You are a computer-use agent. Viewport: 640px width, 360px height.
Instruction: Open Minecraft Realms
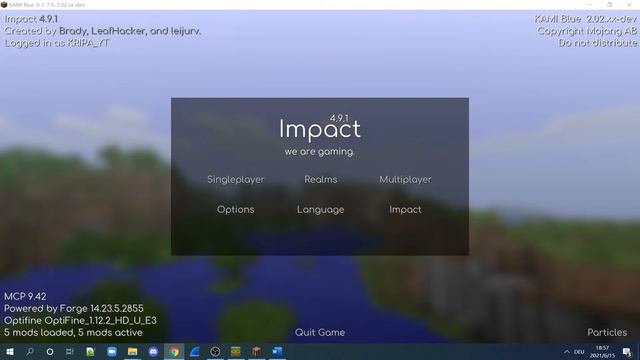pos(321,180)
